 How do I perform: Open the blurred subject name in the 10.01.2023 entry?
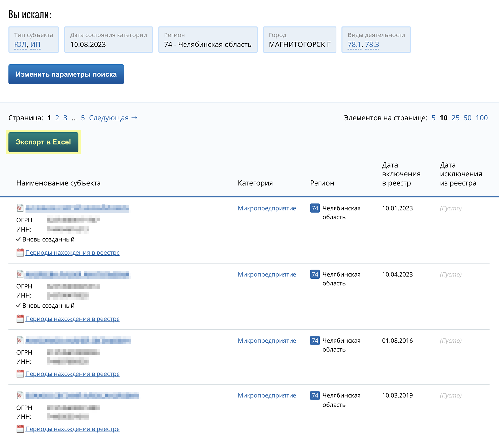77,208
